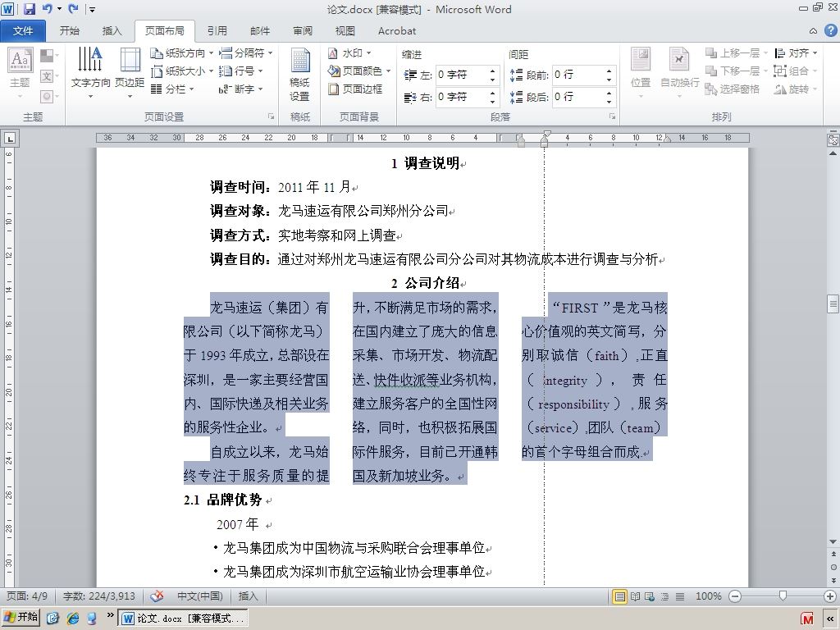Switch to 引用 references tab
The height and width of the screenshot is (630, 840).
pyautogui.click(x=217, y=31)
